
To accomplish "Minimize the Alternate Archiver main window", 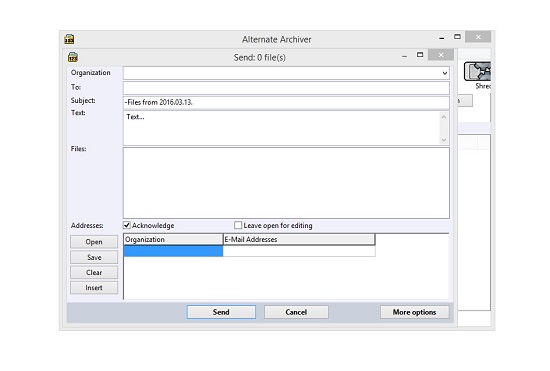I will (x=442, y=37).
